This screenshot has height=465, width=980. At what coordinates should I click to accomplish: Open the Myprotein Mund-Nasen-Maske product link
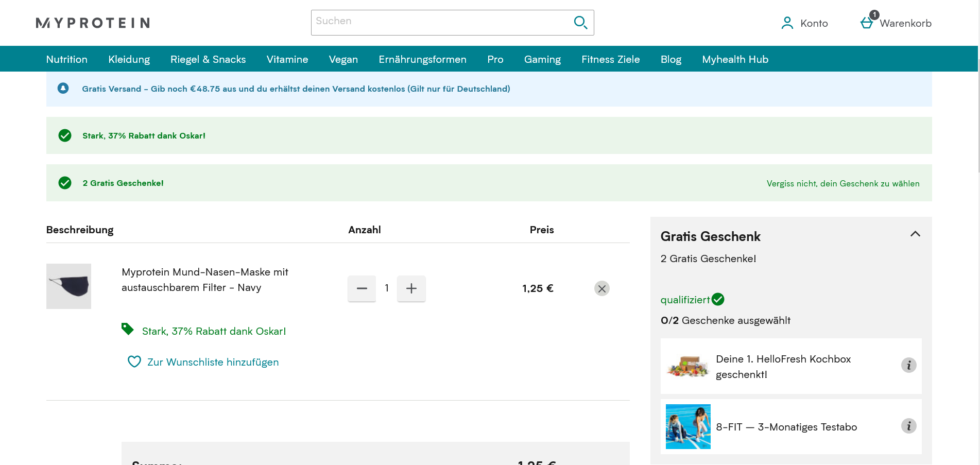point(205,280)
